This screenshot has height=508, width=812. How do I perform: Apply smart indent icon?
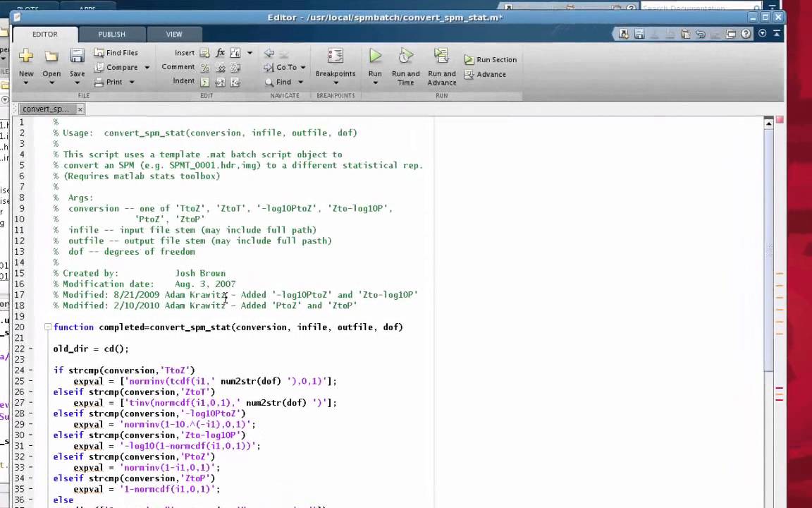(x=205, y=82)
